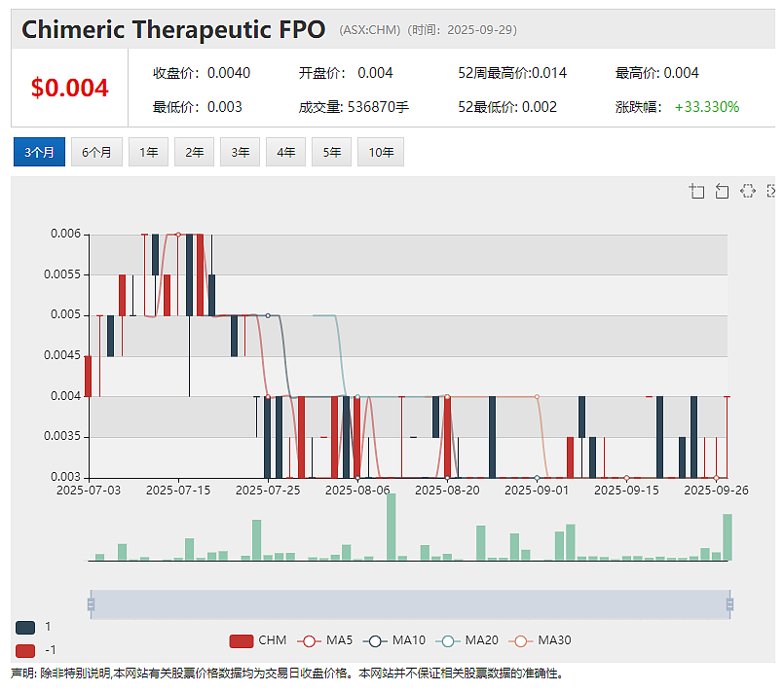Click the red $0.004 current price
Viewport: 784px width, 692px height.
click(69, 88)
